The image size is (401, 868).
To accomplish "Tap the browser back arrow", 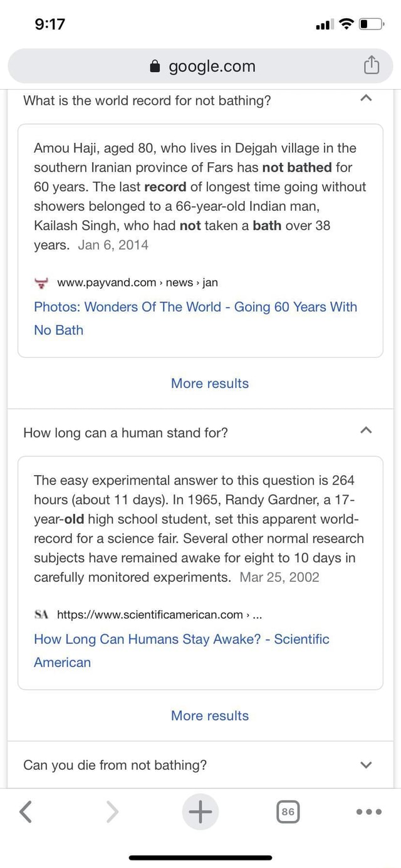I will [26, 812].
